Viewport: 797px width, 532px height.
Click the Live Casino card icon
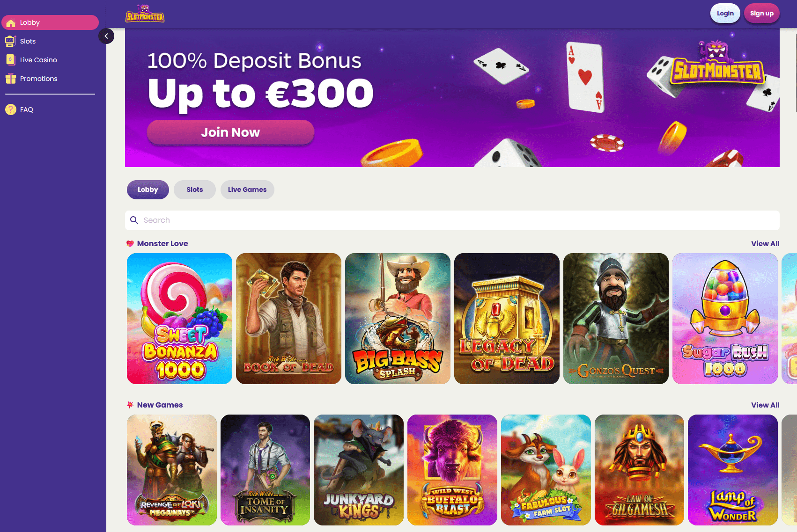point(10,60)
